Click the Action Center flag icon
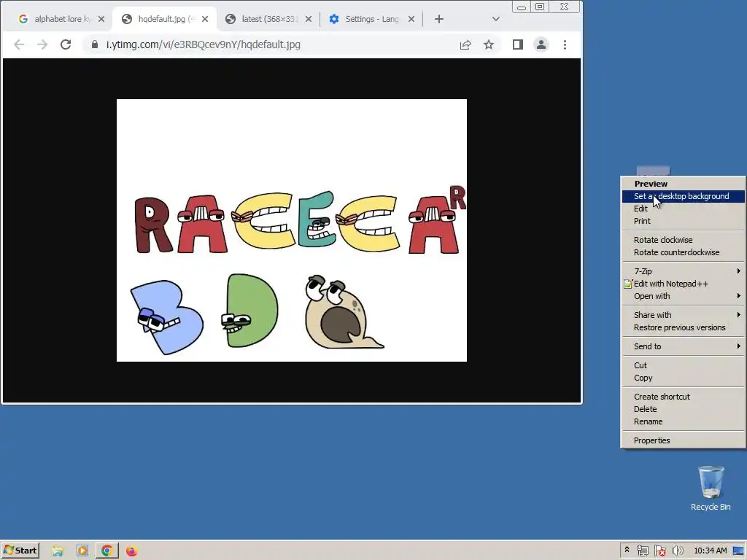Viewport: 747px width, 560px height. click(x=660, y=551)
